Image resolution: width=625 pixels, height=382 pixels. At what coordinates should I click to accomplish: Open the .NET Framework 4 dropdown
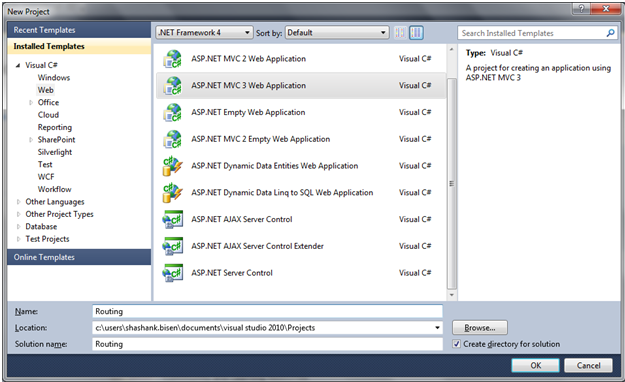pos(204,33)
